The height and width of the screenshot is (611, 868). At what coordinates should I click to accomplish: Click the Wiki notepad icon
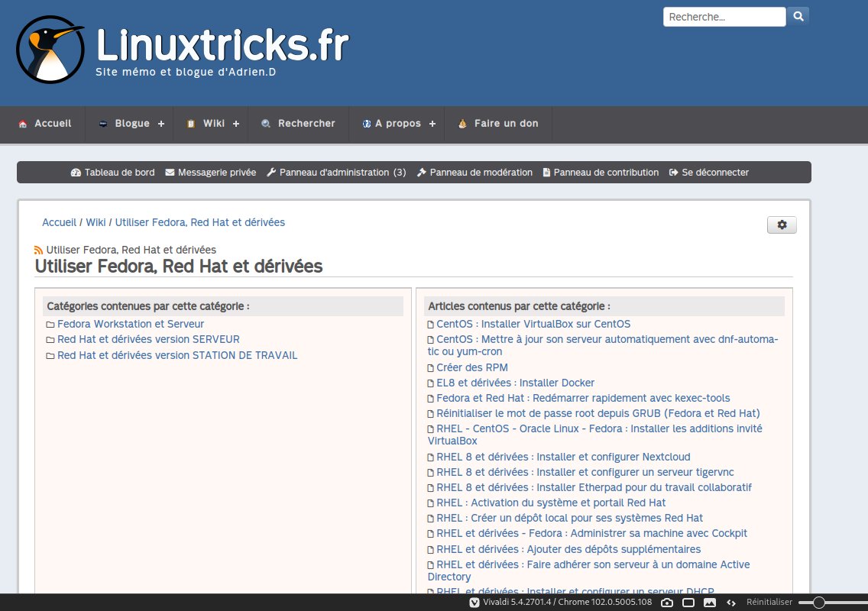pos(191,124)
